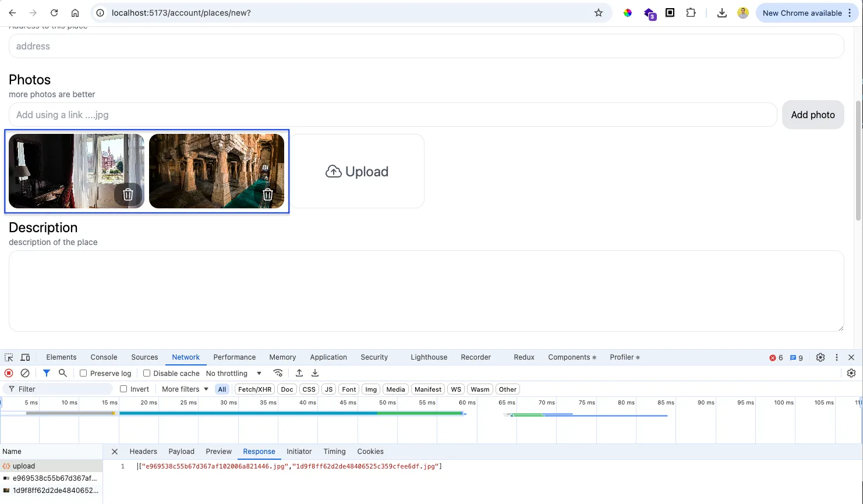Open DevTools more options menu
This screenshot has width=863, height=504.
837,357
